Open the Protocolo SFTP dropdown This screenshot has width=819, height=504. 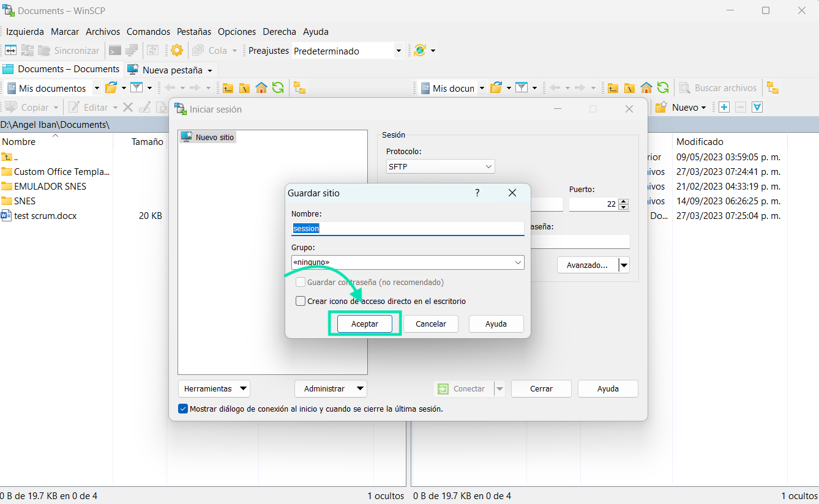coord(441,166)
